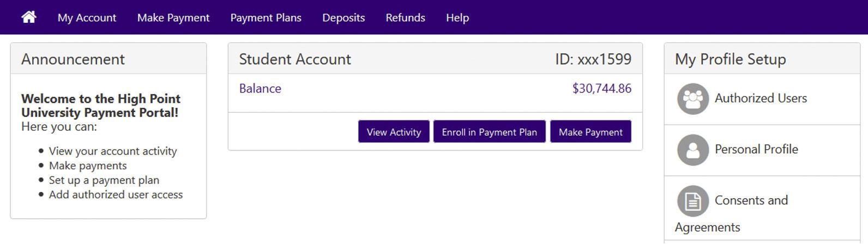Open the Personal Profile link
868x246 pixels.
(756, 149)
